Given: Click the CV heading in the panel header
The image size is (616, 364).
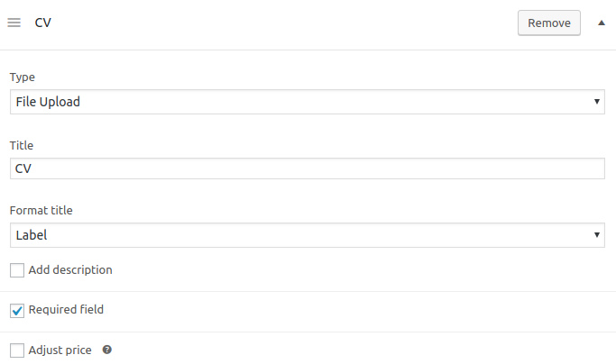Looking at the screenshot, I should (x=42, y=23).
